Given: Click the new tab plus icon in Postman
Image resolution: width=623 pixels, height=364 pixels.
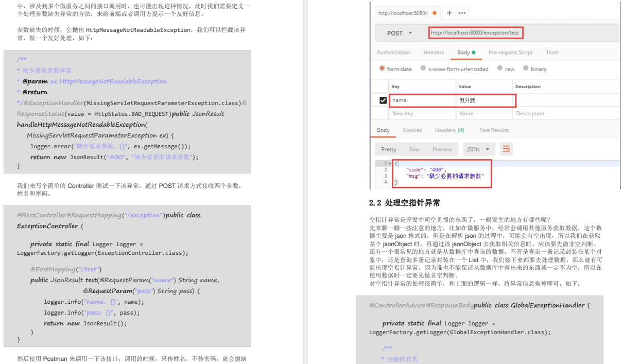Looking at the screenshot, I should pos(449,13).
